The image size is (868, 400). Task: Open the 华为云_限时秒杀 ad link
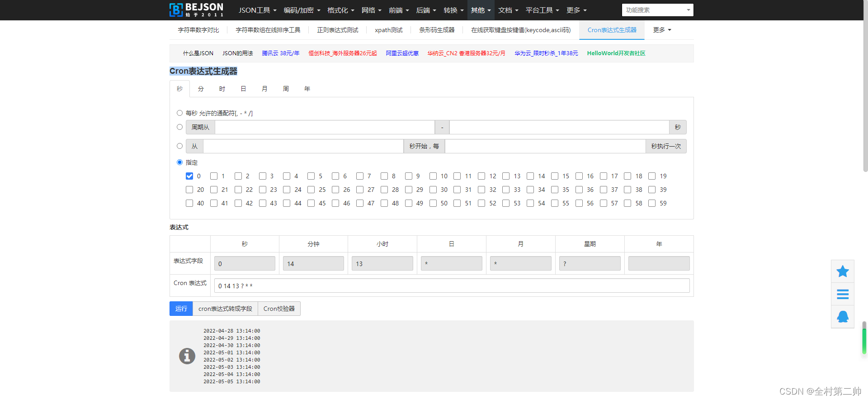[547, 53]
